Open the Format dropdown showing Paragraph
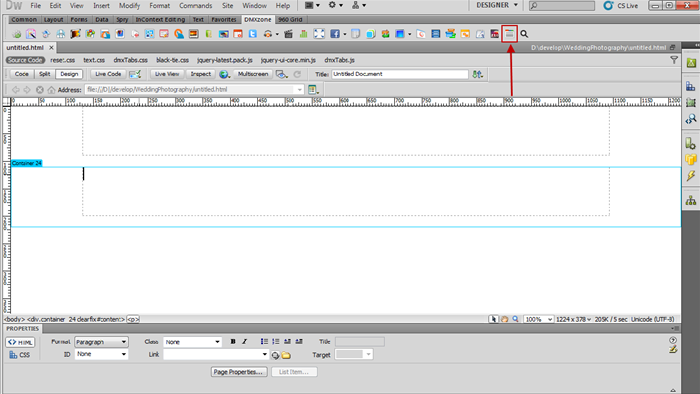700x394 pixels. (x=101, y=342)
